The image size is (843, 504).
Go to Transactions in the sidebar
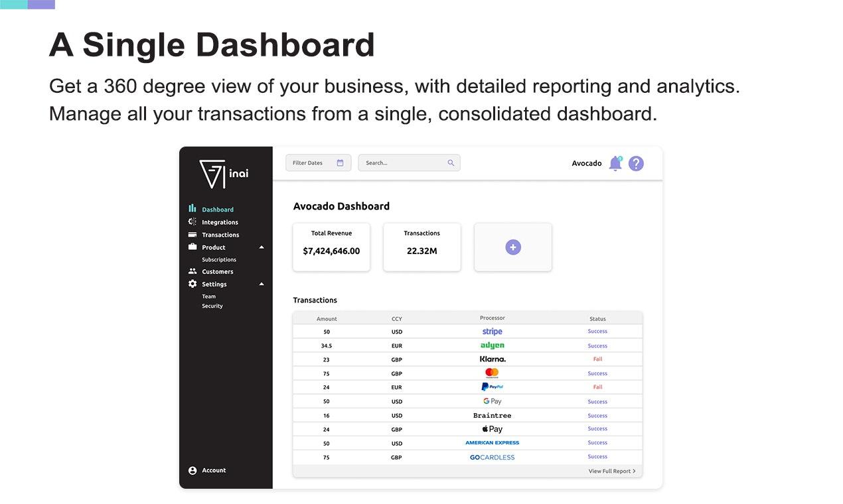220,235
